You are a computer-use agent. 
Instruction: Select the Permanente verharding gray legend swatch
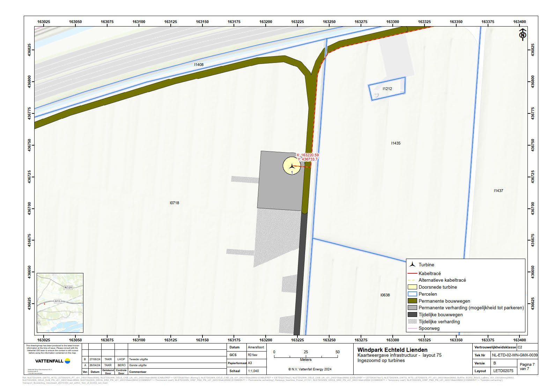tap(412, 308)
